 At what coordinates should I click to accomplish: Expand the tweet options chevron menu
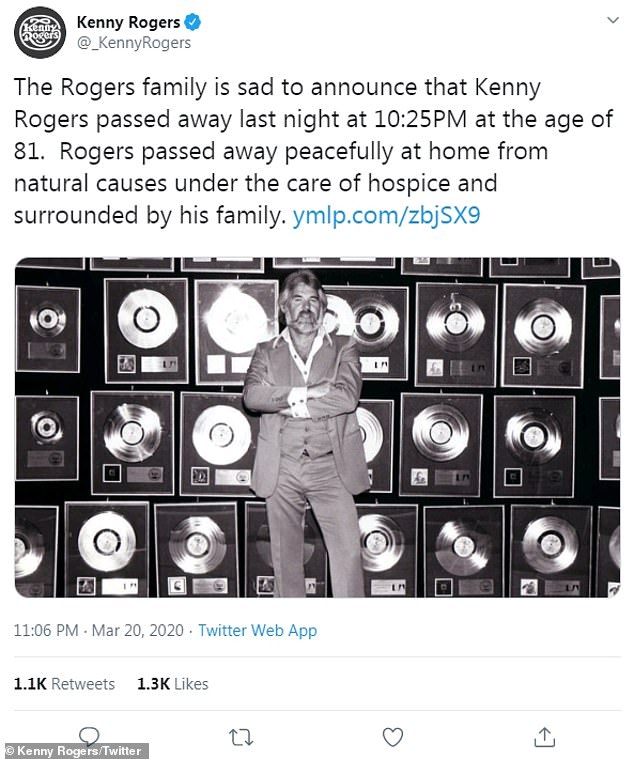610,20
